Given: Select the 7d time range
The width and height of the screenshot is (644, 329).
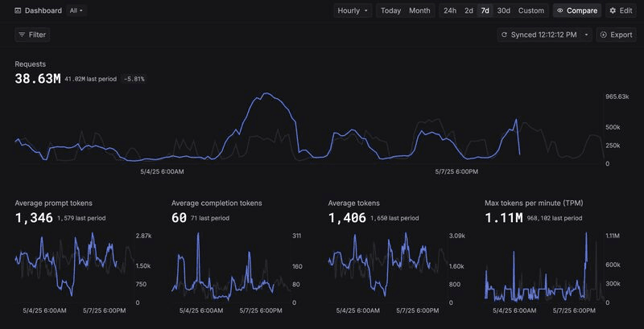Looking at the screenshot, I should 485,10.
